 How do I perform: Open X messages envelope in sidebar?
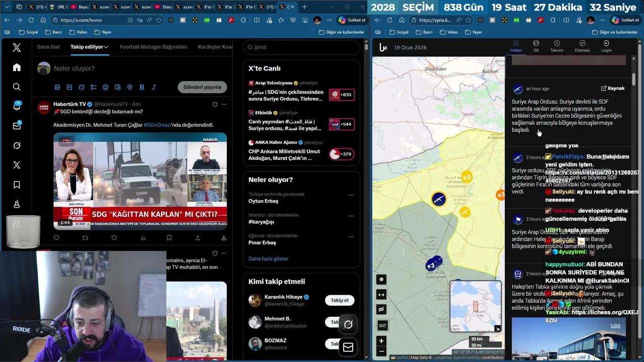pos(17,126)
